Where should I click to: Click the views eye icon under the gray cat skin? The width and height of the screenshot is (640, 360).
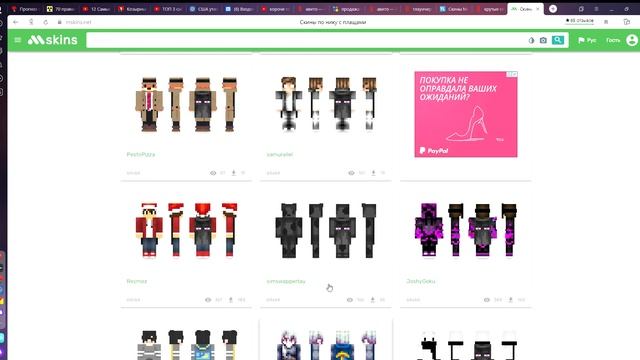(x=350, y=300)
